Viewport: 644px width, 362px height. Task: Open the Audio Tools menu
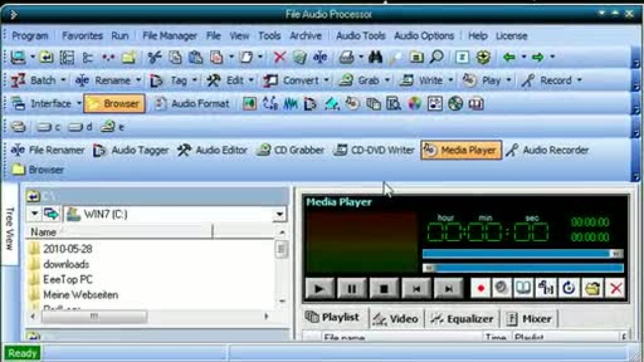coord(361,36)
